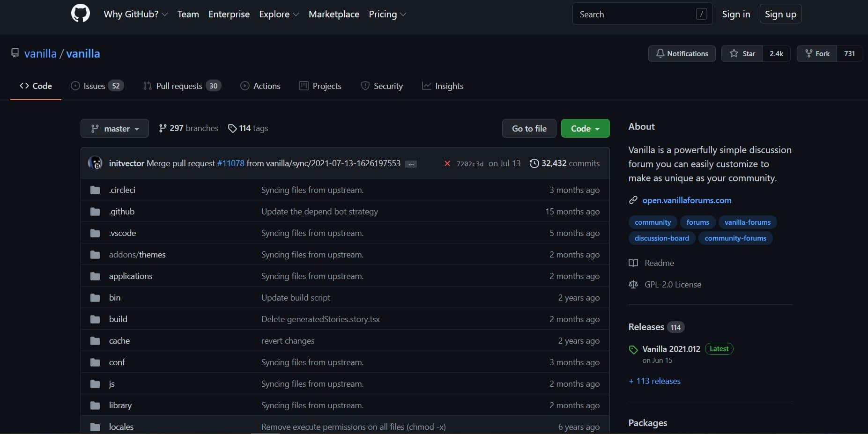Click the tag icon beside 114 tags
This screenshot has width=868, height=434.
(232, 128)
